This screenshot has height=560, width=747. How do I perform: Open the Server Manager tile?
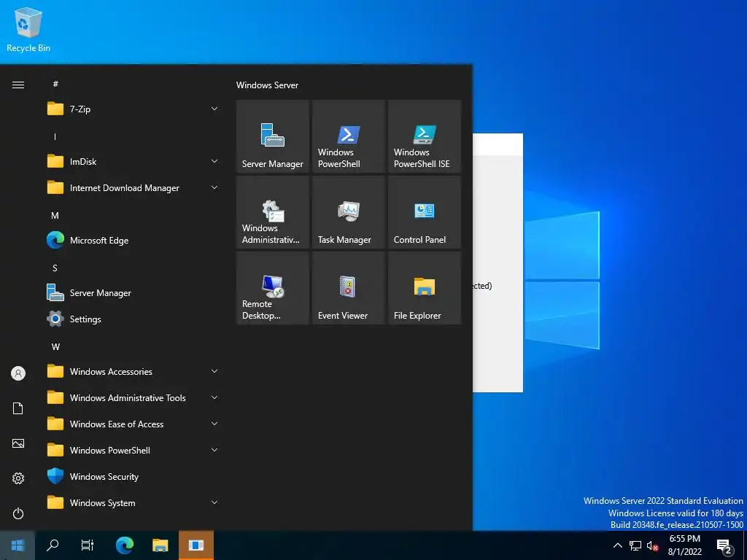tap(273, 136)
